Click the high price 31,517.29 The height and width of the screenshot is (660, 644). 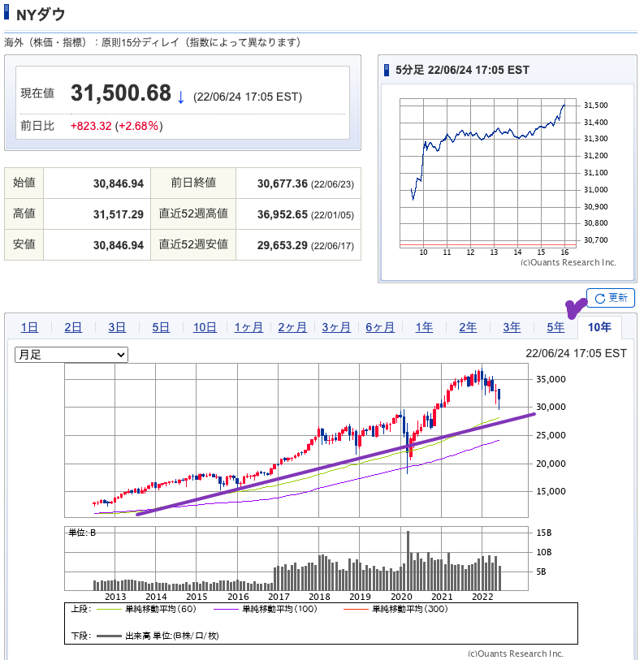coord(119,214)
